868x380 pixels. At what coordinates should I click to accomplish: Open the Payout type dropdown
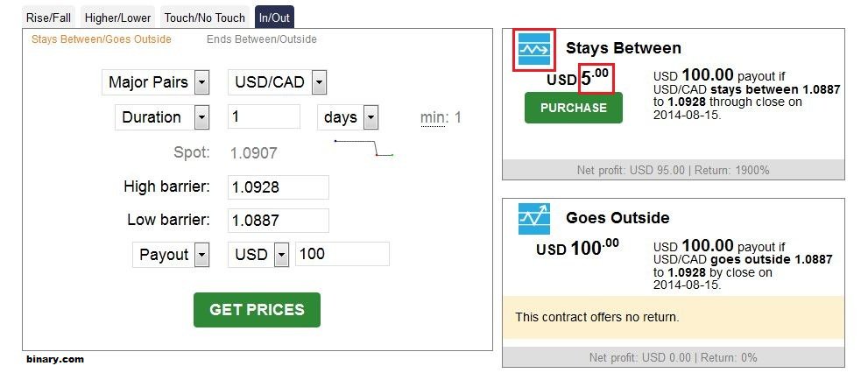(171, 255)
